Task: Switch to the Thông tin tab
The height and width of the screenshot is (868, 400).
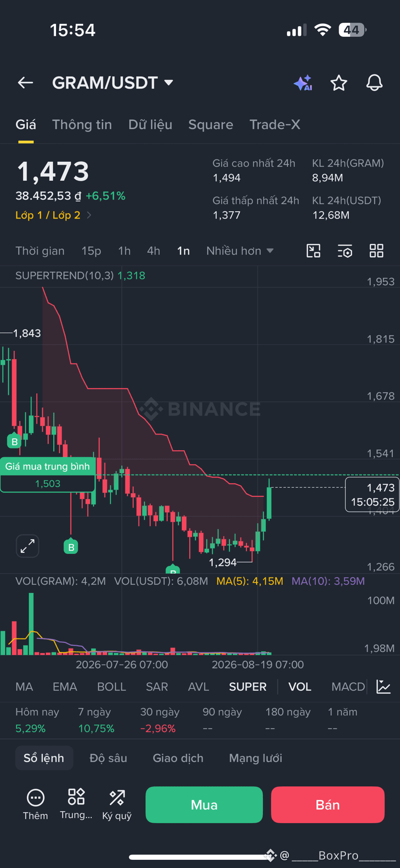Action: pos(82,125)
